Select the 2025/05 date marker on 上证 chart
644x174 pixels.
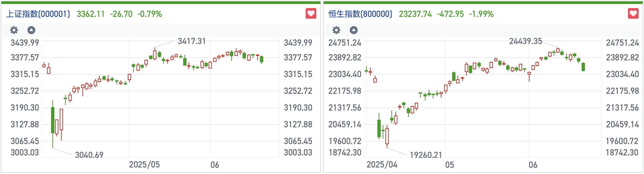(144, 165)
